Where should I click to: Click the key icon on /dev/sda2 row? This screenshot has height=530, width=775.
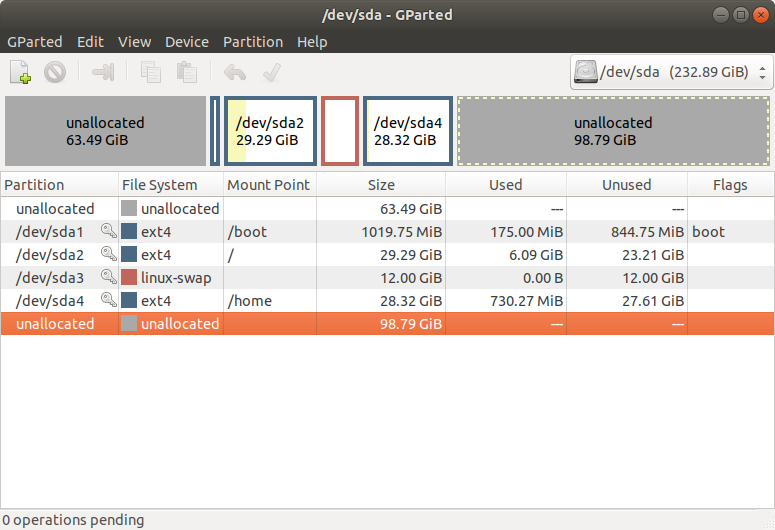click(x=109, y=254)
